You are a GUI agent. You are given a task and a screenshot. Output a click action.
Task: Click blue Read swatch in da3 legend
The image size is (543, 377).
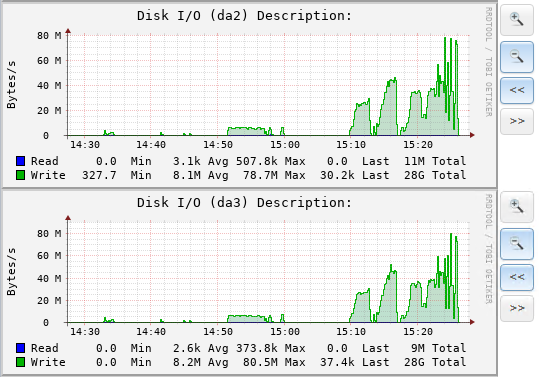[x=20, y=348]
